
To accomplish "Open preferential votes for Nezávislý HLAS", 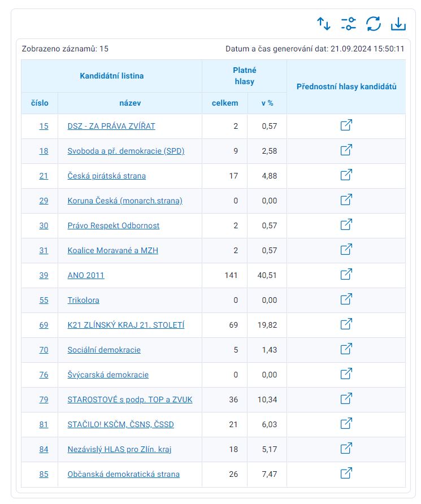I will [346, 448].
